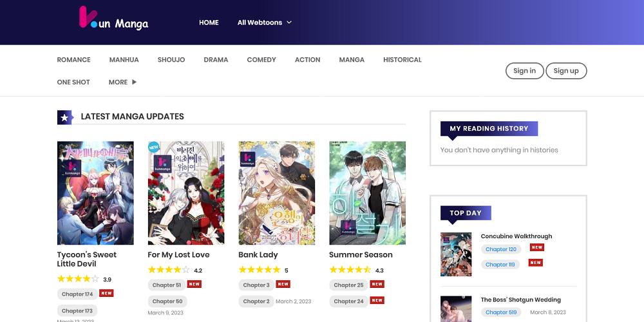Click NEW badge next to Chapter 119
Image resolution: width=644 pixels, height=322 pixels.
[x=536, y=263]
